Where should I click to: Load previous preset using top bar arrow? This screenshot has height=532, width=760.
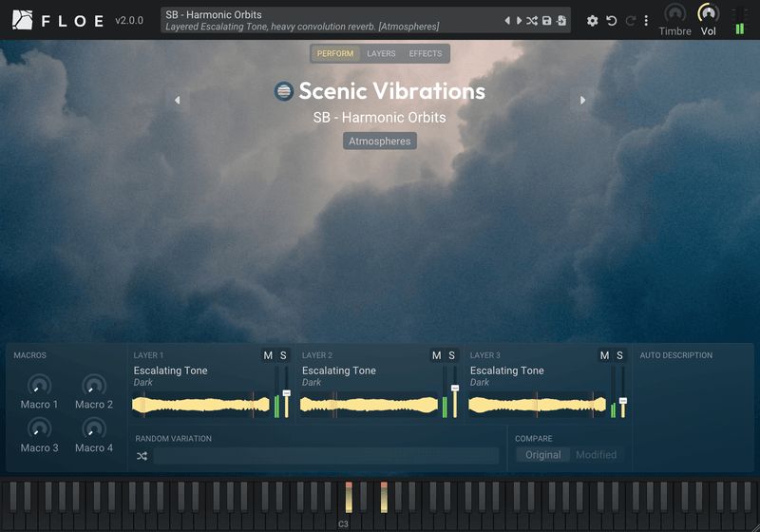[507, 20]
